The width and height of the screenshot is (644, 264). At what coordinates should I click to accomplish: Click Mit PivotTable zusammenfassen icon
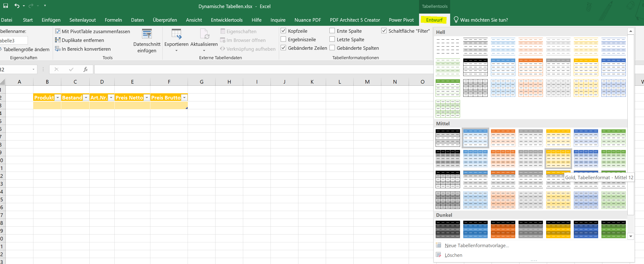(x=58, y=31)
